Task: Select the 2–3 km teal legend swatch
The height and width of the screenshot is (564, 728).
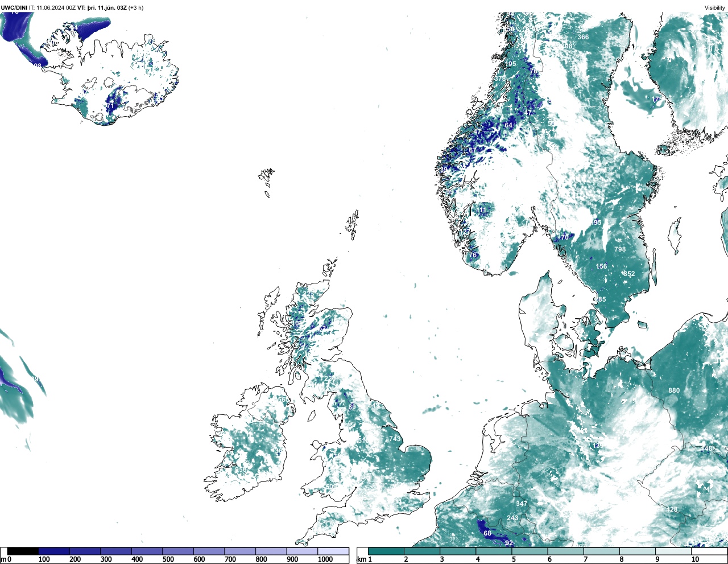Action: point(422,551)
